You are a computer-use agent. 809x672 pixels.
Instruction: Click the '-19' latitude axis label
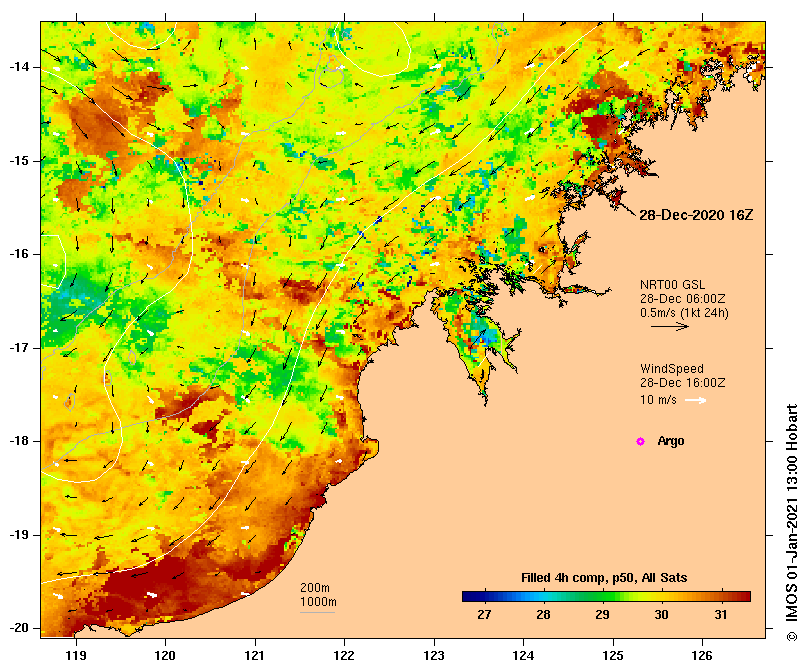coord(19,535)
